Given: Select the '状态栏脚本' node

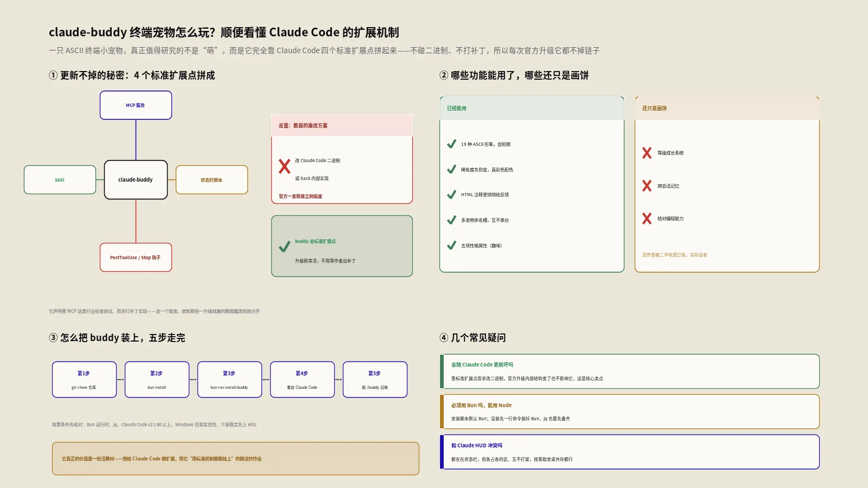Looking at the screenshot, I should coord(212,179).
